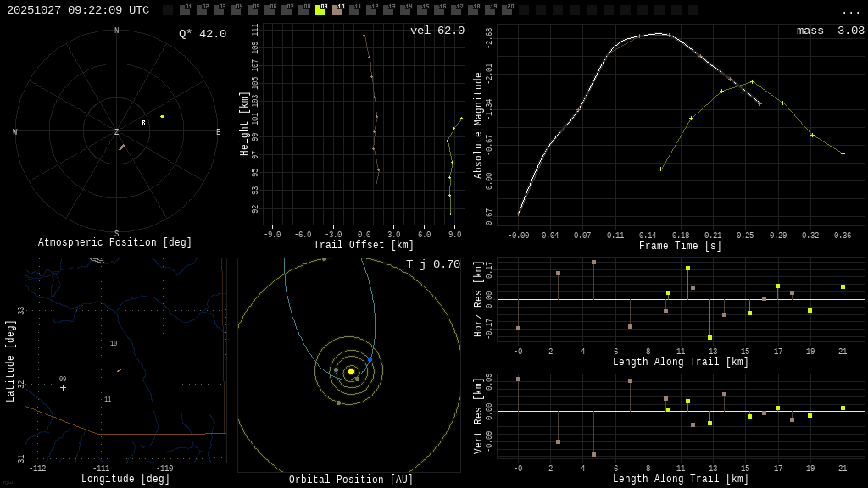Click station 09 cross marker on map

[63, 388]
